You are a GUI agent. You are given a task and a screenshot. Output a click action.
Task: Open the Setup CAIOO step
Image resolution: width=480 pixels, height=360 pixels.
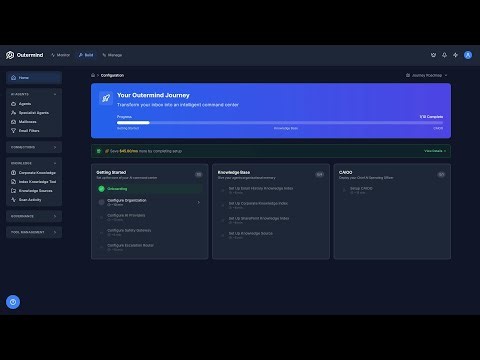tap(392, 190)
